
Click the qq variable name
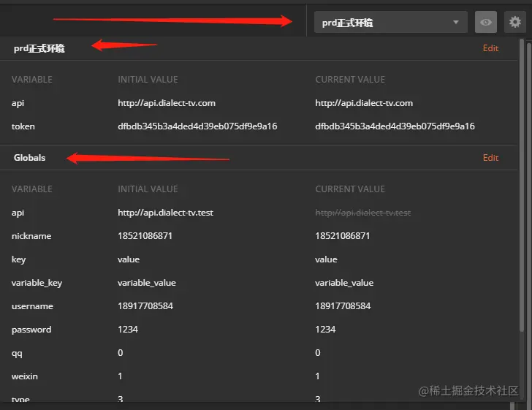[17, 354]
